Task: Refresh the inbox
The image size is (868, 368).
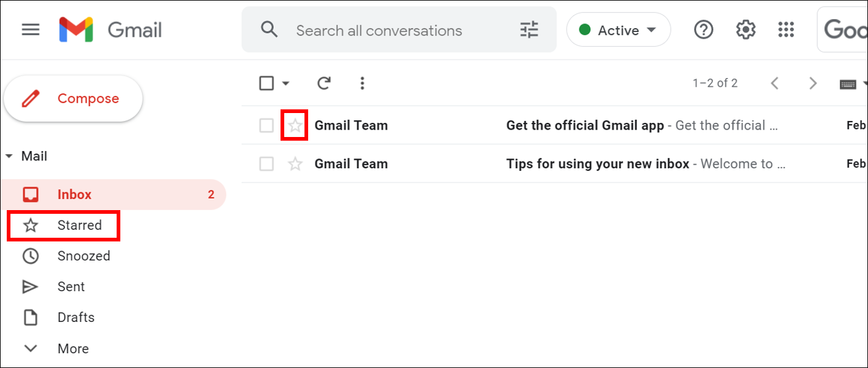Action: [x=324, y=83]
